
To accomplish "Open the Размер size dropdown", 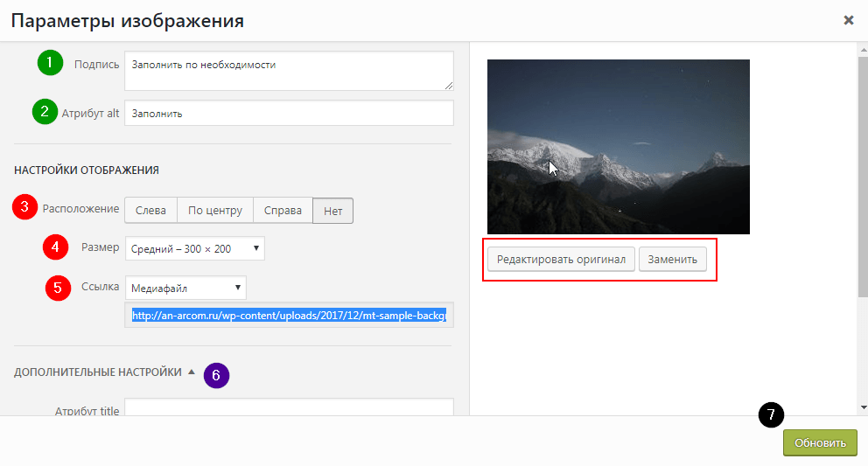I will (195, 248).
